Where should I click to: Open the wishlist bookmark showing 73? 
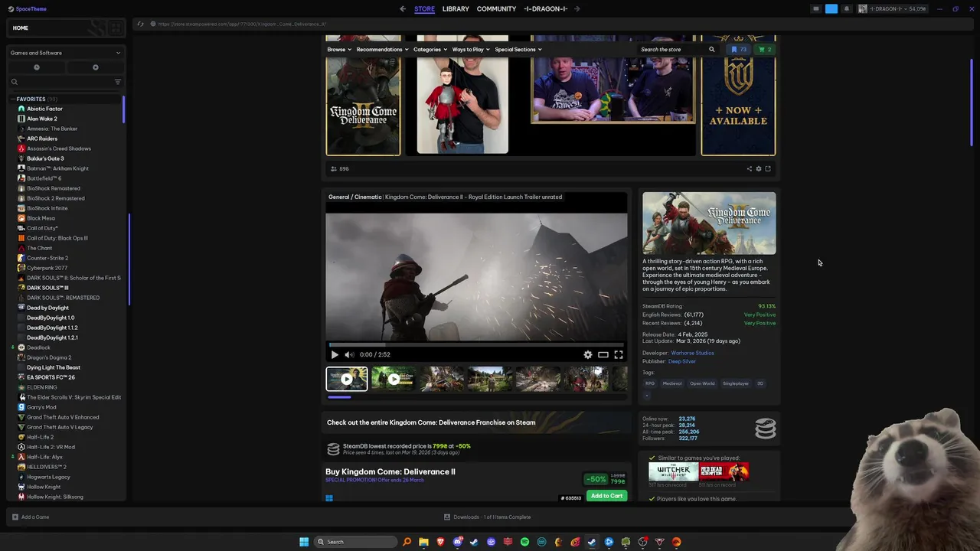[739, 50]
